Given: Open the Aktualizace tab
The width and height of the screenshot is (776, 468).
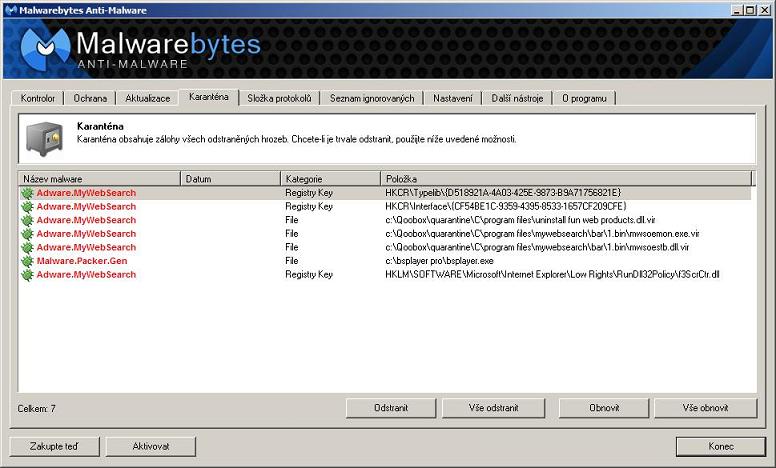Looking at the screenshot, I should (149, 98).
